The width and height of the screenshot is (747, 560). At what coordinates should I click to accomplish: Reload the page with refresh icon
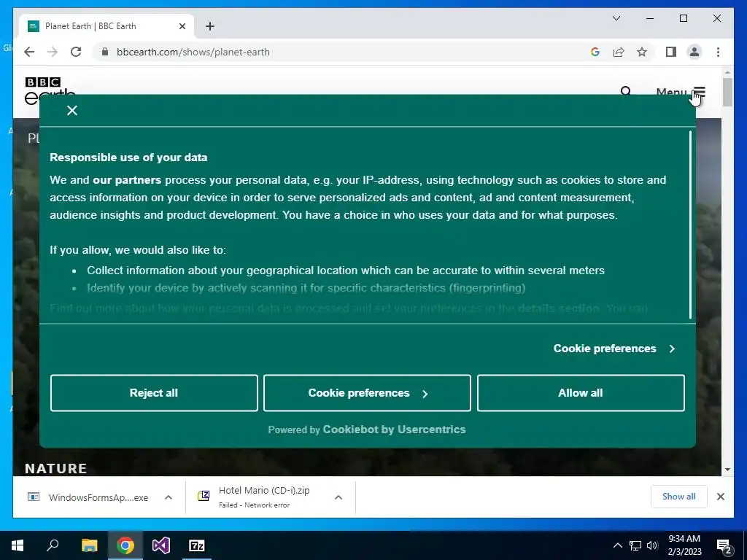pyautogui.click(x=76, y=52)
